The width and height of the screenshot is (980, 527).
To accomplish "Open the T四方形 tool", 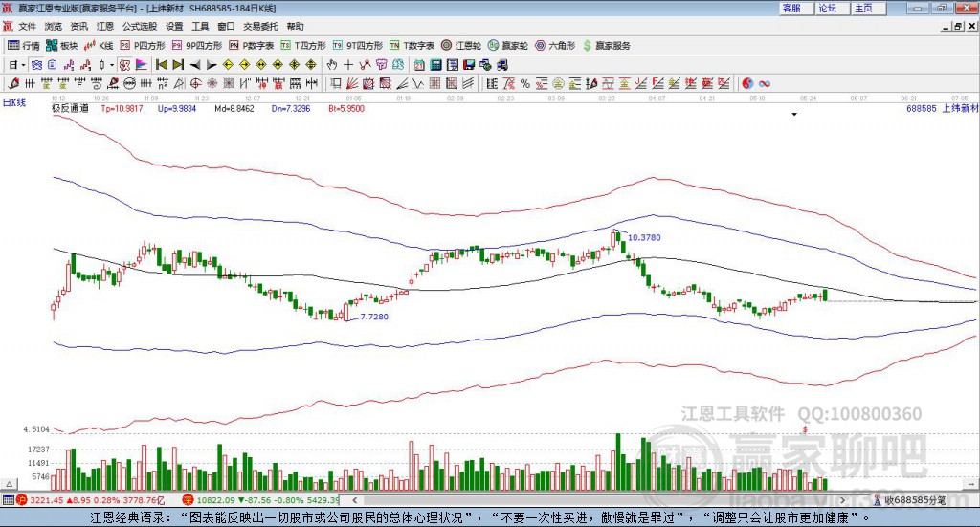I will pos(303,46).
